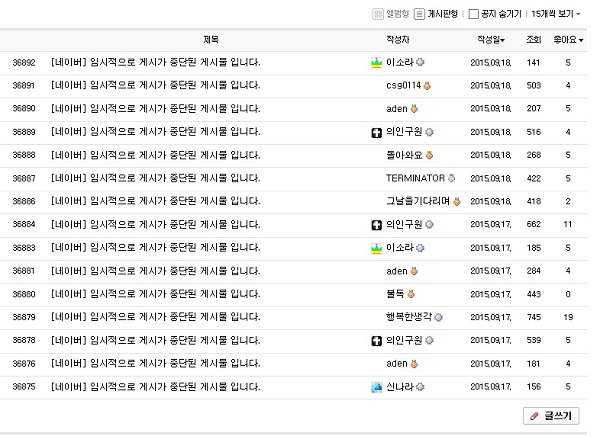The height and width of the screenshot is (436, 600).
Task: Open author 돌아와요 profile link
Action: (402, 155)
